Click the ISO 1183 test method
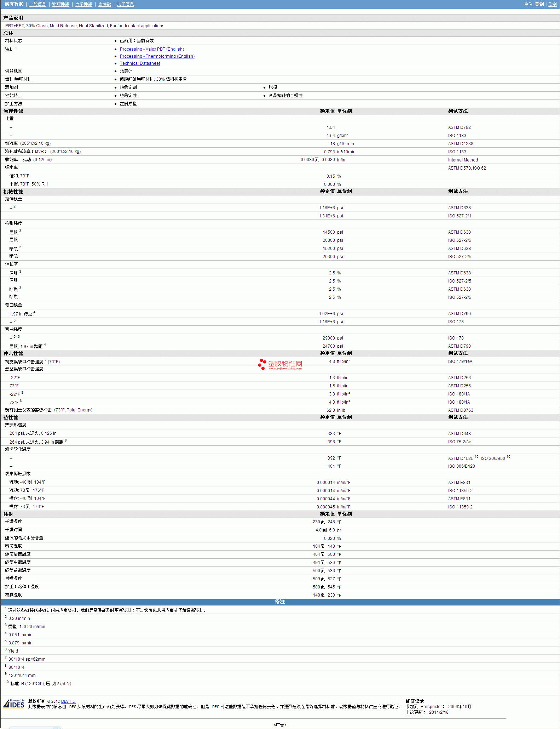The image size is (560, 729). coord(457,136)
